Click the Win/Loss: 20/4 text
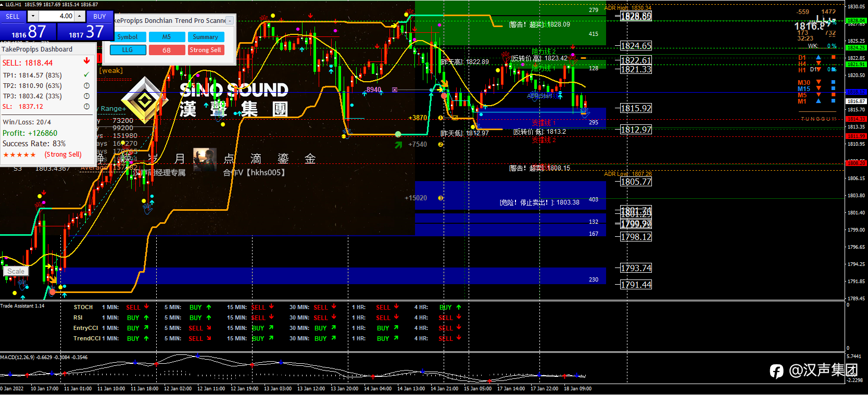The height and width of the screenshot is (395, 868). tap(27, 122)
